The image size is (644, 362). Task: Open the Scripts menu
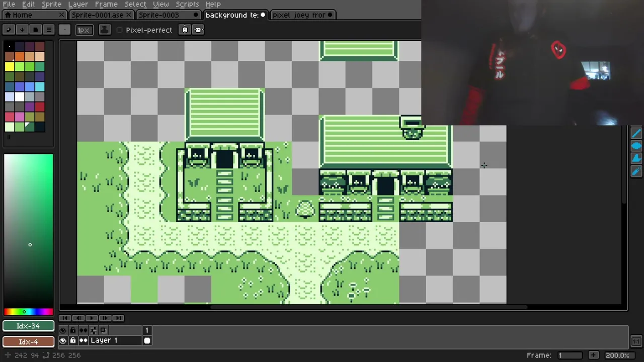pos(187,4)
